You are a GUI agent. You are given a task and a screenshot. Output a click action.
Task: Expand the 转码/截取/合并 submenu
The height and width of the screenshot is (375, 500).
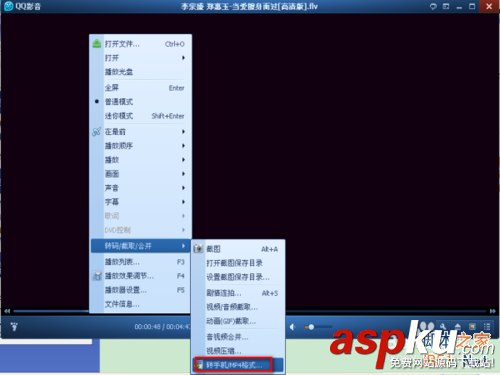point(141,246)
